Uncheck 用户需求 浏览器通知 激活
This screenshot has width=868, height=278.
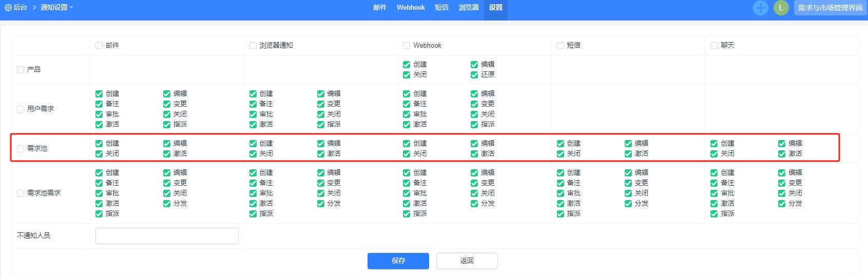point(253,125)
